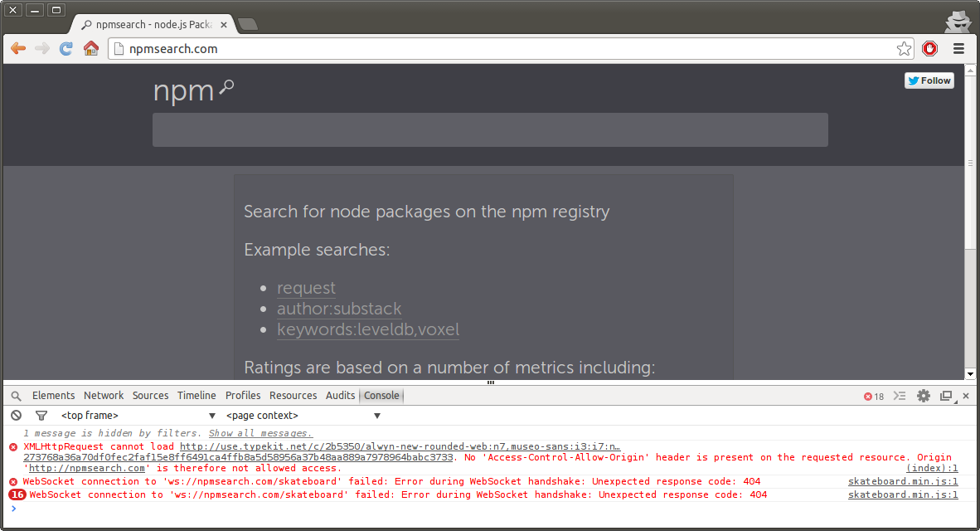The height and width of the screenshot is (531, 980).
Task: Open skateboard.min.js:1 link of repeated error
Action: point(903,494)
